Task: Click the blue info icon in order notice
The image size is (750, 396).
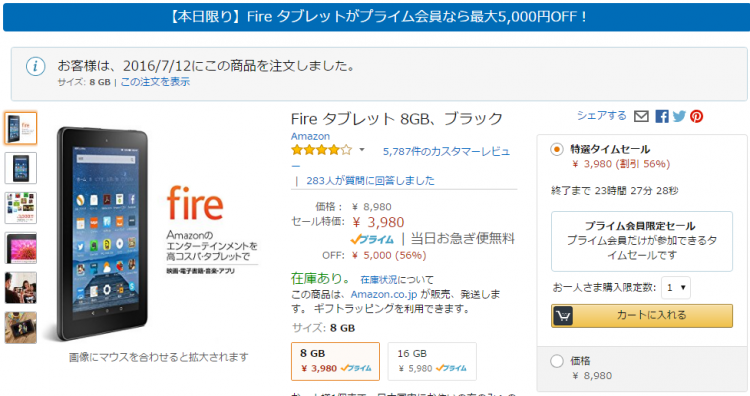Action: click(35, 66)
